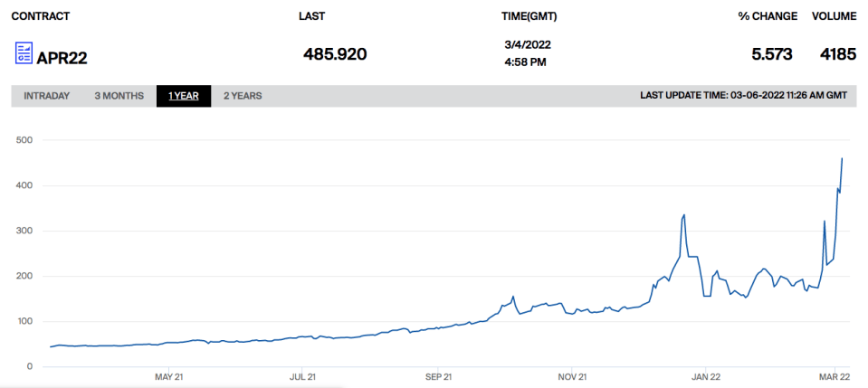
Task: Click the last price 485.920
Action: (x=335, y=54)
